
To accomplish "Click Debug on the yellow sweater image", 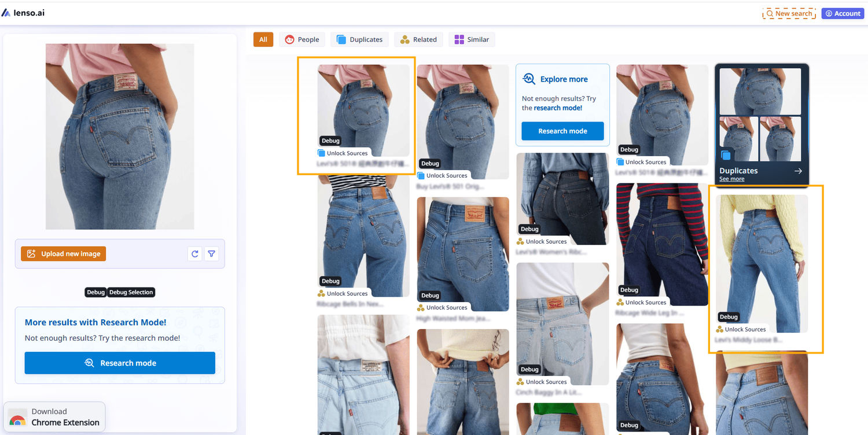I will (x=729, y=317).
